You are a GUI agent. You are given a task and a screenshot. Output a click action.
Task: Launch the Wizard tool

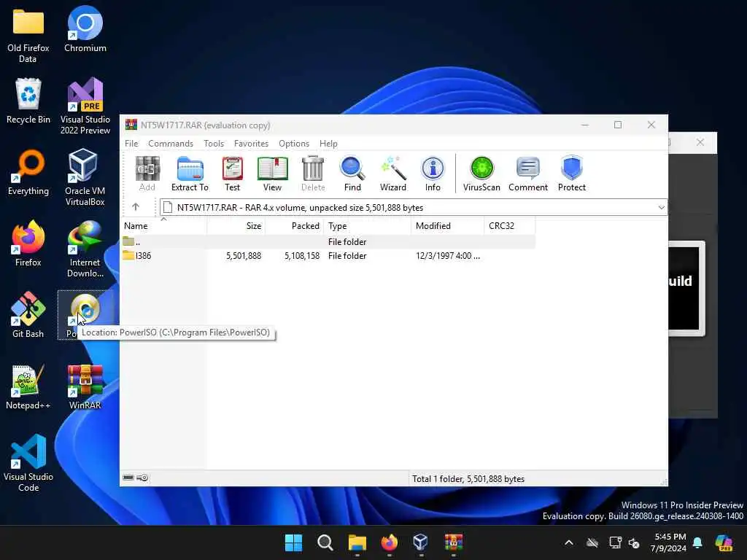(x=393, y=174)
